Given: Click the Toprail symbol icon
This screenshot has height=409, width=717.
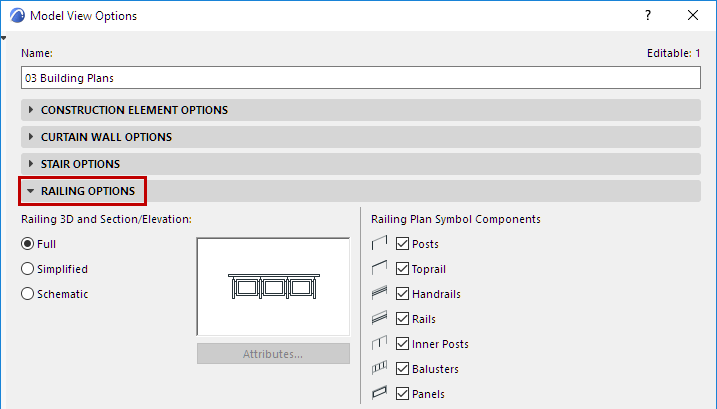Looking at the screenshot, I should pos(378,268).
